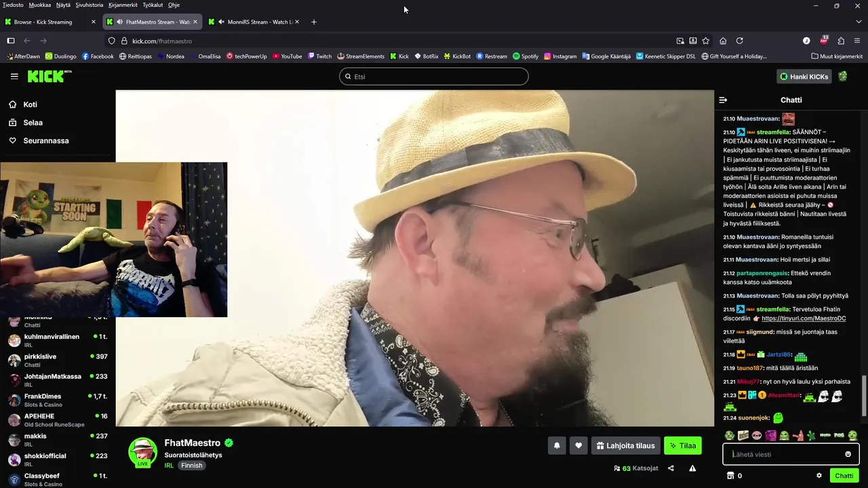
Task: Open the Firefox application menu button
Action: pyautogui.click(x=857, y=41)
